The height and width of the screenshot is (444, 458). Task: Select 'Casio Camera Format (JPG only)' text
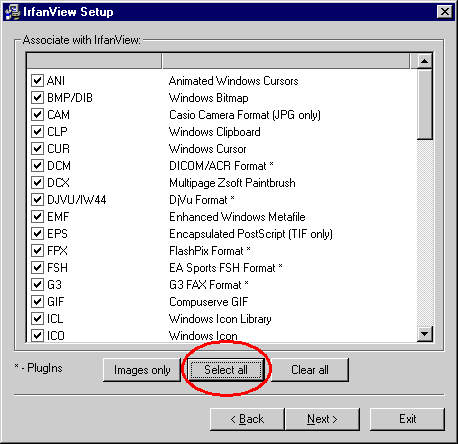245,115
